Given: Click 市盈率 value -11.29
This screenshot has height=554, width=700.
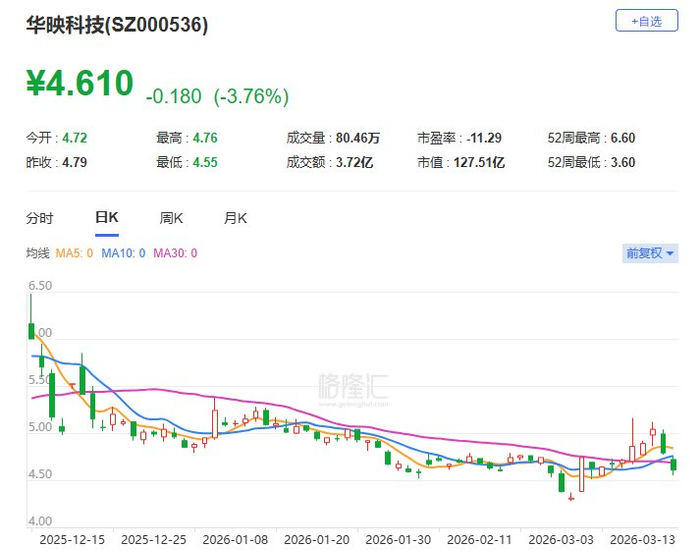Looking at the screenshot, I should pos(484,138).
